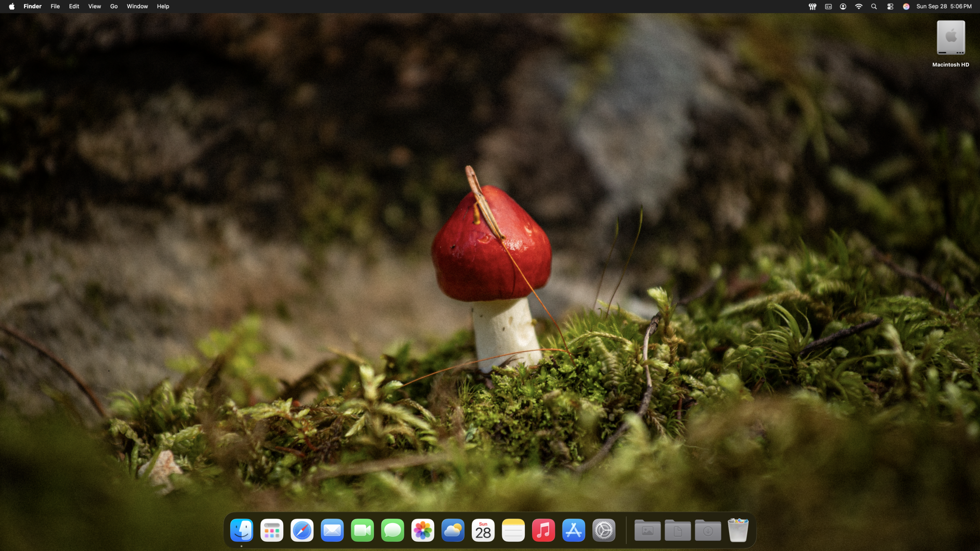Image resolution: width=980 pixels, height=551 pixels.
Task: Open the Apple menu
Action: [12, 6]
